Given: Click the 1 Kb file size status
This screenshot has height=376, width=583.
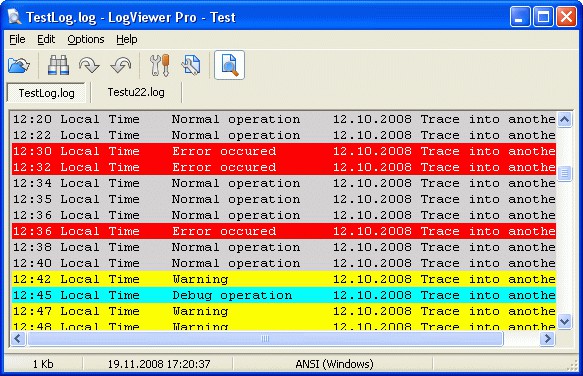Looking at the screenshot, I should (43, 364).
